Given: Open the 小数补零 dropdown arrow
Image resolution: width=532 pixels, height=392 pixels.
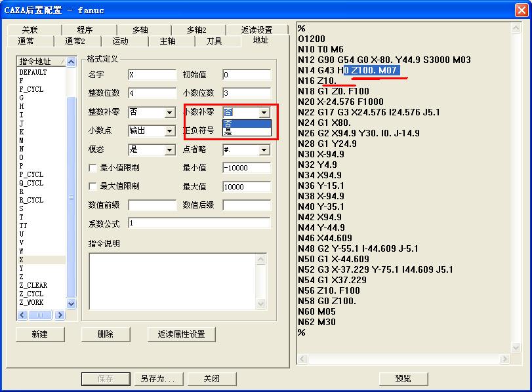Looking at the screenshot, I should tap(264, 112).
